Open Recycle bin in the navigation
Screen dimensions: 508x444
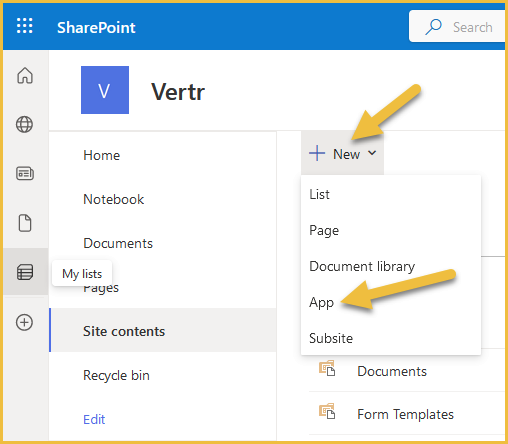pyautogui.click(x=116, y=375)
